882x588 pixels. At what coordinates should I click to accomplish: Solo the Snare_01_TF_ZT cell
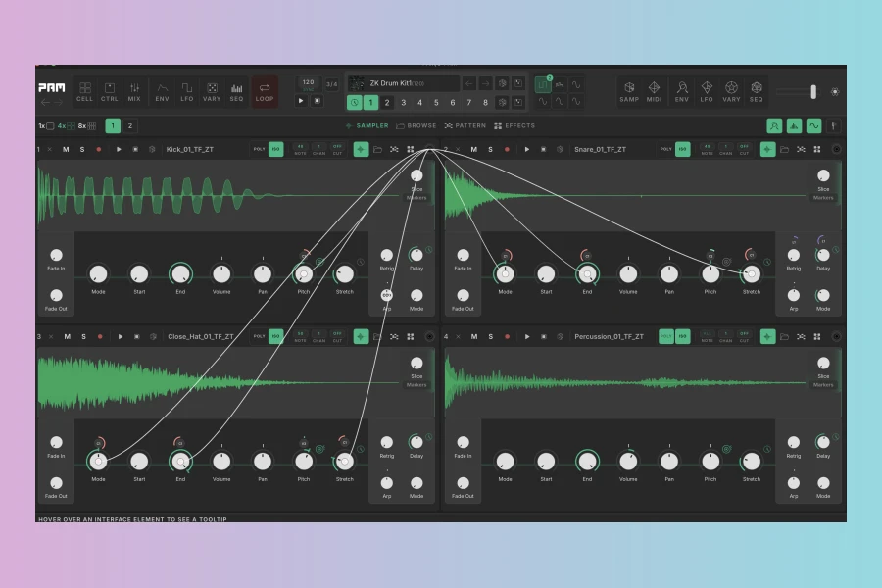coord(490,149)
